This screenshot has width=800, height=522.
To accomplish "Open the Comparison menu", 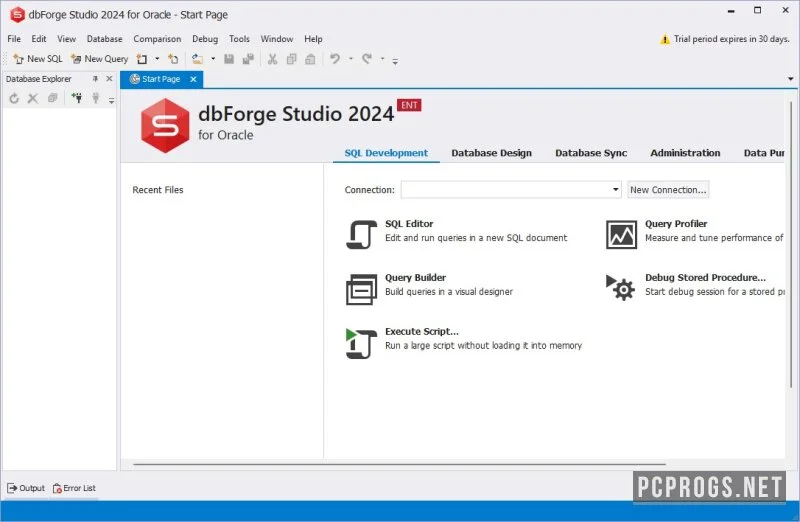I will tap(157, 39).
